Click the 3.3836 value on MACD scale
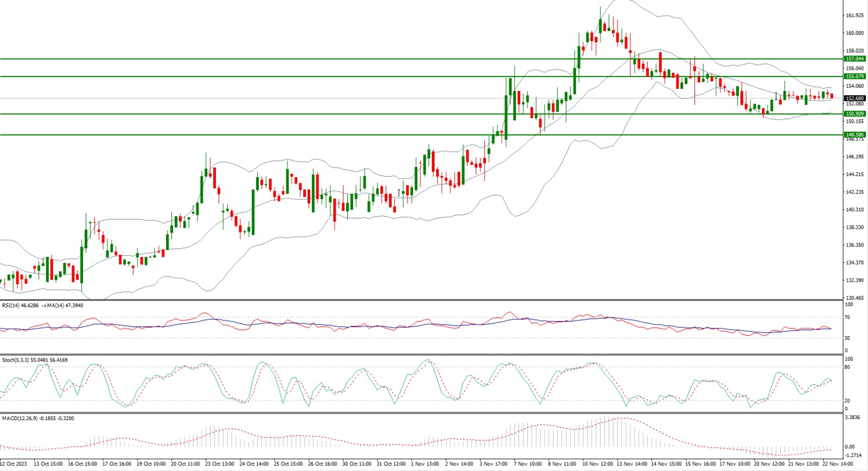The image size is (868, 471). tap(853, 418)
